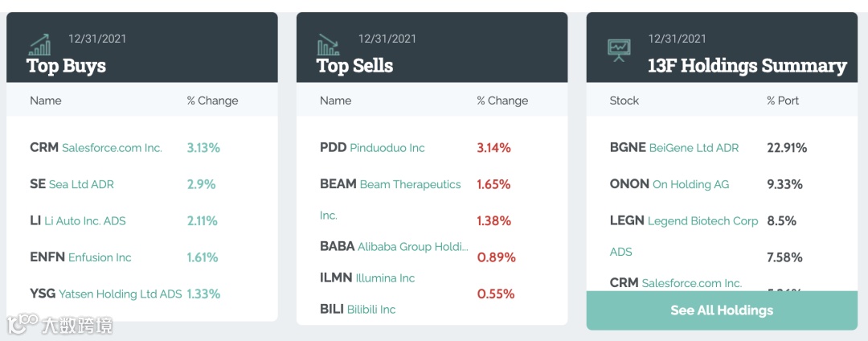
Task: Click the ONON On Holding AG holding
Action: (x=669, y=184)
